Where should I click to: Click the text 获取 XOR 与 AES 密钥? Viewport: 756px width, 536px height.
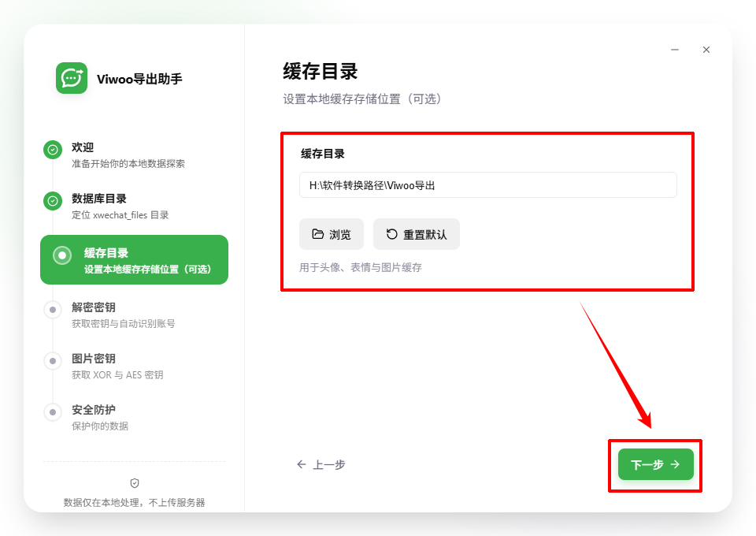tap(117, 375)
